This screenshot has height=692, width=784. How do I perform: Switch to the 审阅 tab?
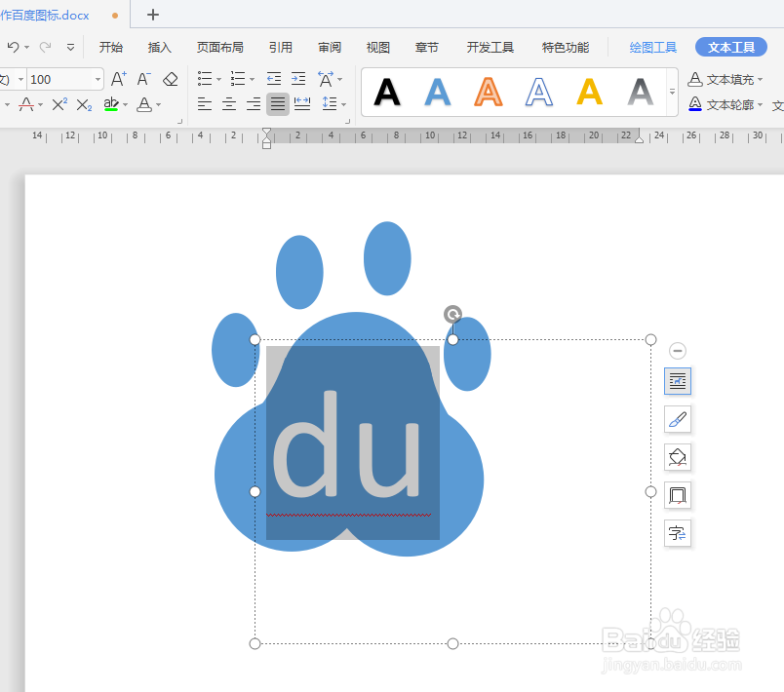[x=330, y=48]
